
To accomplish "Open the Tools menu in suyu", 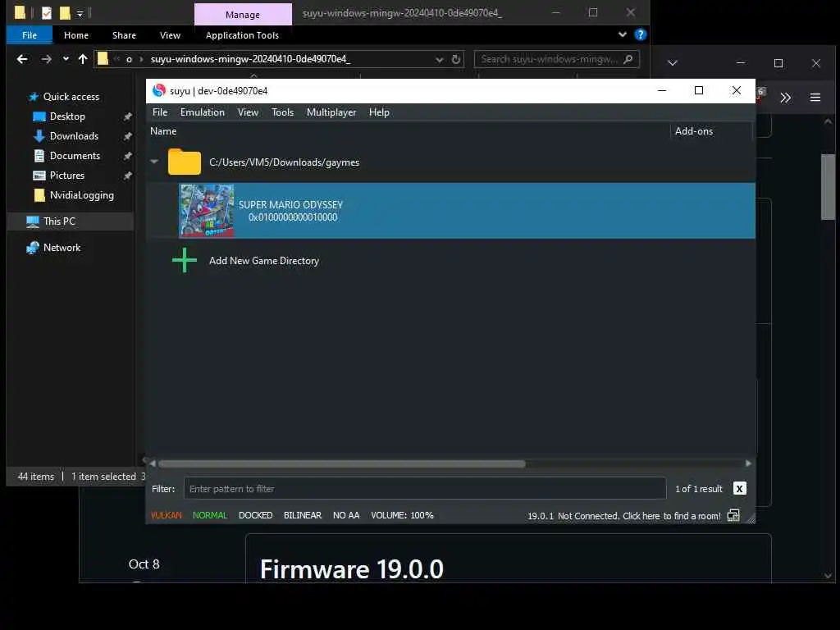I will point(282,112).
